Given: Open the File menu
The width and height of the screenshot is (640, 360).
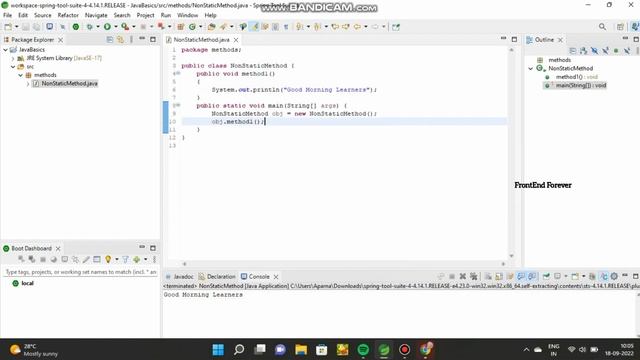Looking at the screenshot, I should [7, 15].
